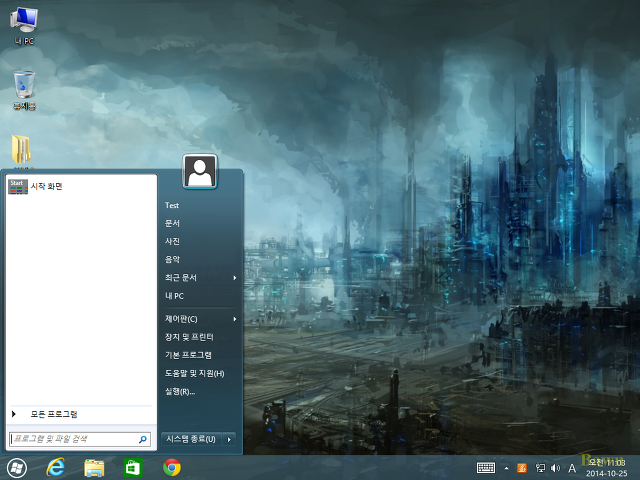
Task: Open the volume speaker tray icon
Action: pos(555,468)
